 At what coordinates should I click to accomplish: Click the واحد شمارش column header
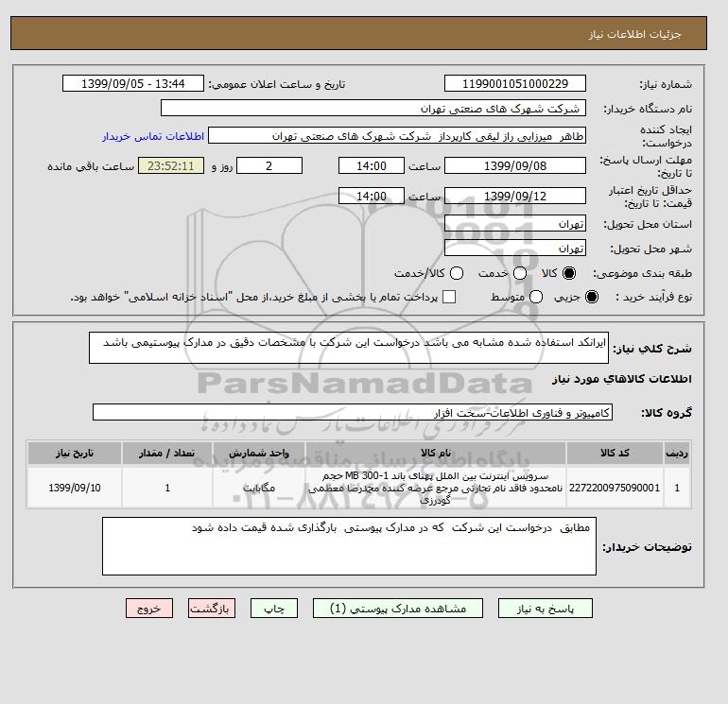pyautogui.click(x=259, y=453)
